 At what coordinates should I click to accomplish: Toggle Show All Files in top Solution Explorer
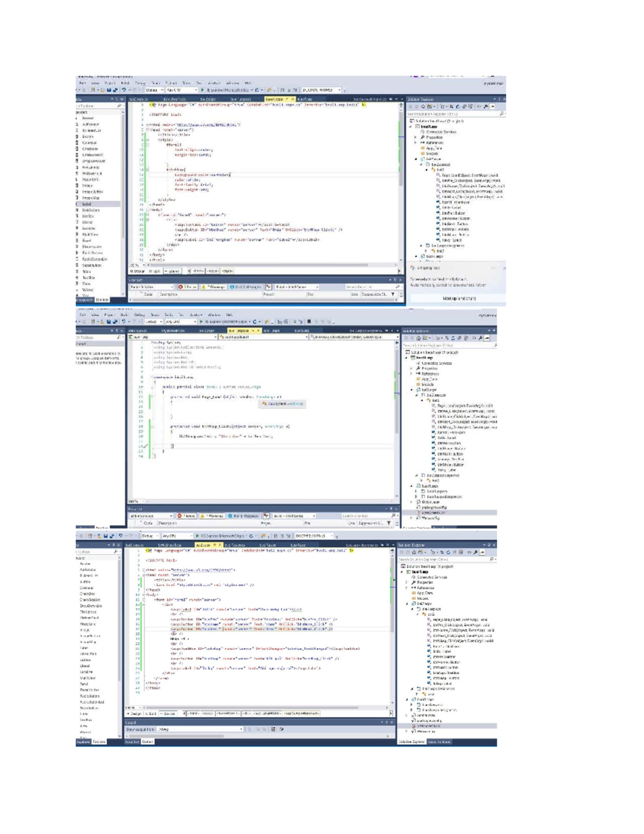point(470,106)
